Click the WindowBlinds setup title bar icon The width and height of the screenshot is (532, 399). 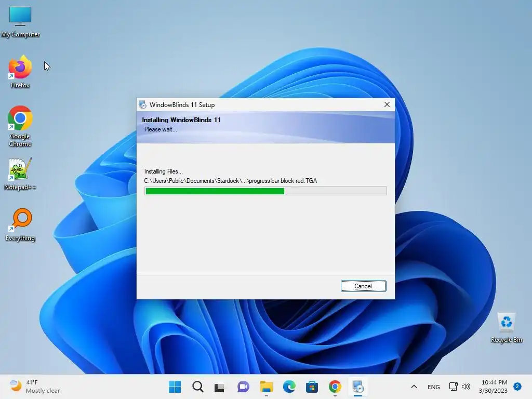142,105
